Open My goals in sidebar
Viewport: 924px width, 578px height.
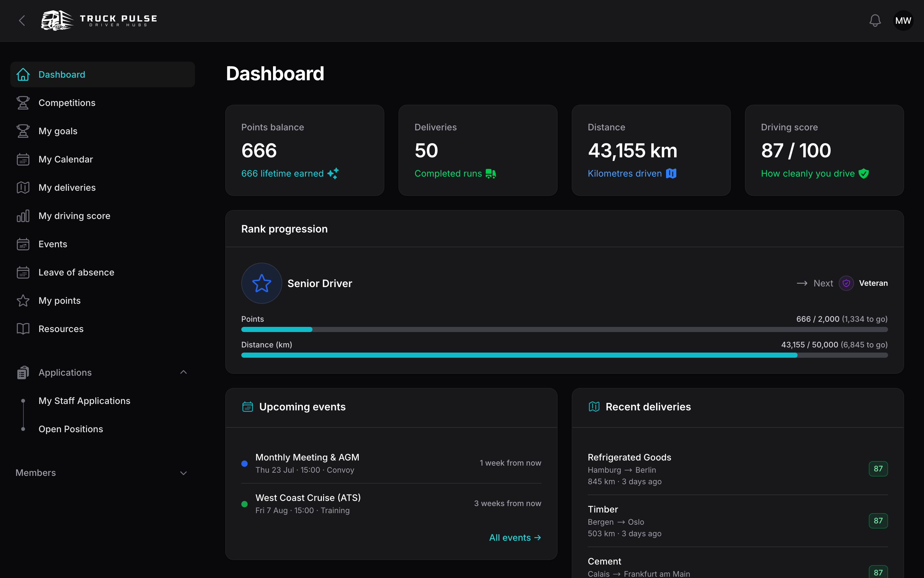tap(103, 131)
